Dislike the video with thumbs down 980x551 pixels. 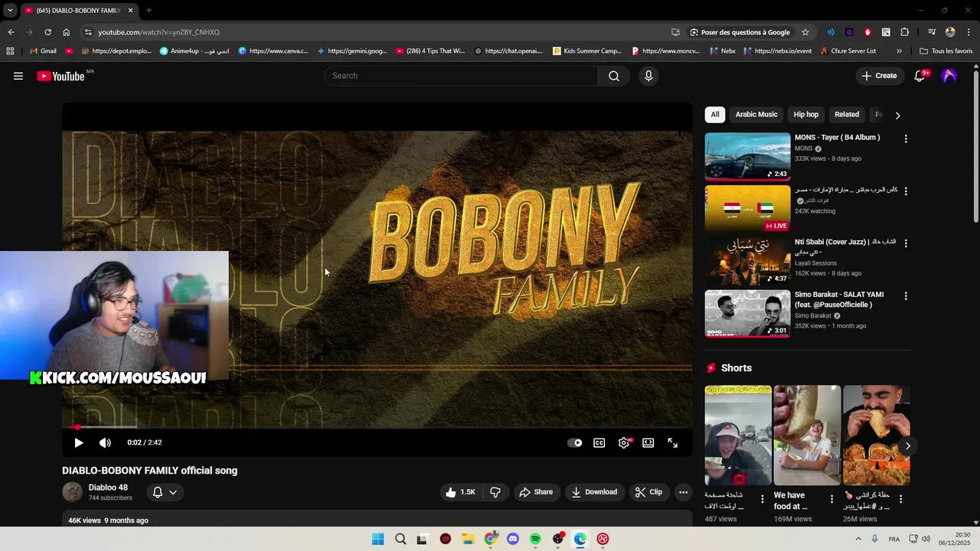point(495,492)
